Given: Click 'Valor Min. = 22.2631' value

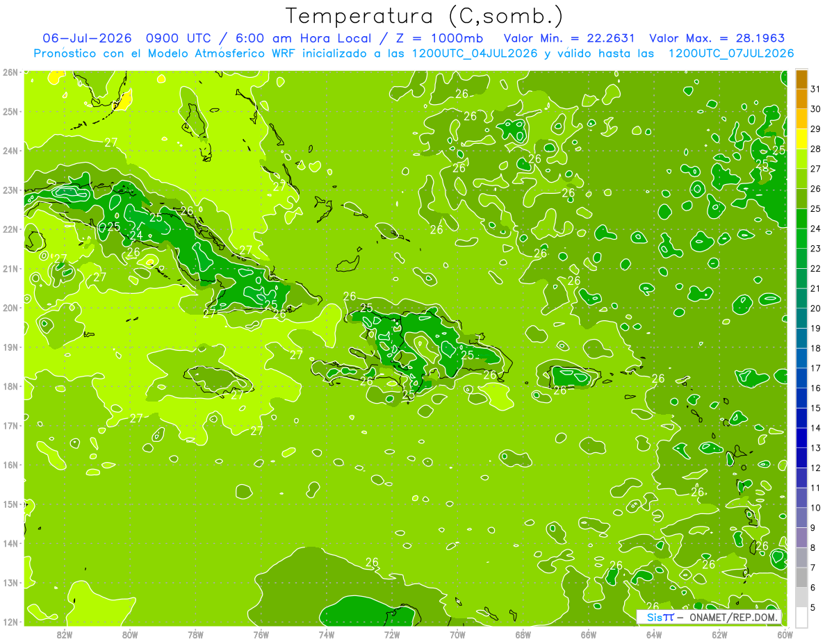Looking at the screenshot, I should coord(569,38).
